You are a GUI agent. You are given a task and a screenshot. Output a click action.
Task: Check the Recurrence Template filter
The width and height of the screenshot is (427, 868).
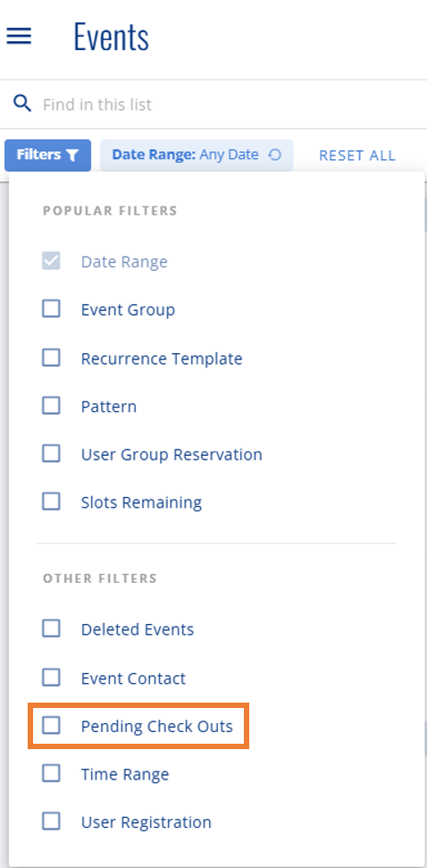[x=52, y=358]
